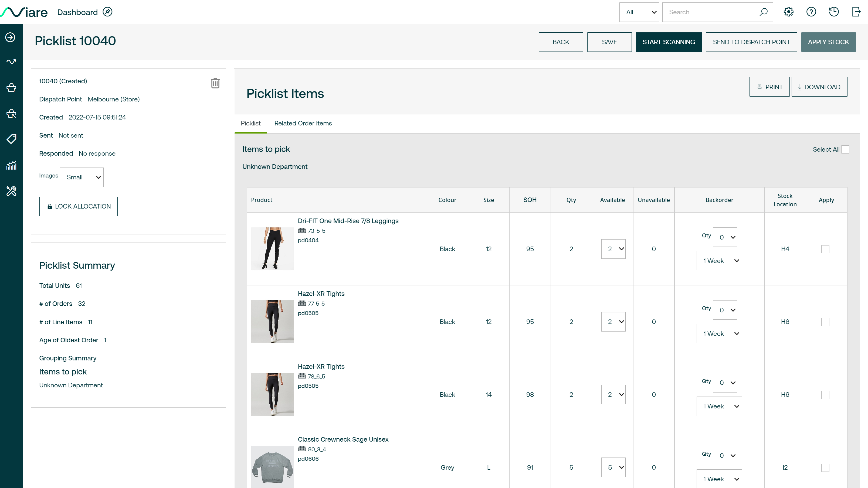
Task: Click the history/clock icon top right
Action: click(834, 12)
